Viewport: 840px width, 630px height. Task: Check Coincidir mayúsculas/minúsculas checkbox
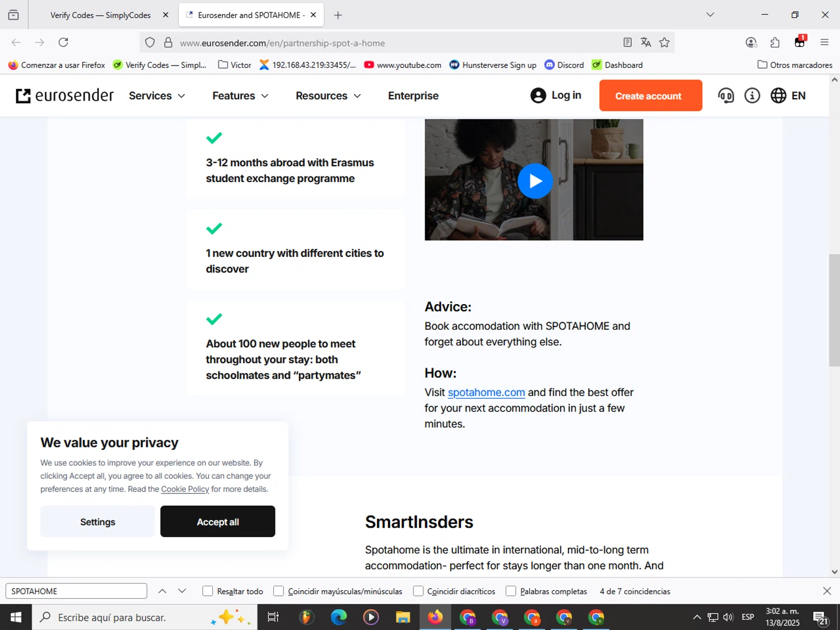pyautogui.click(x=278, y=591)
